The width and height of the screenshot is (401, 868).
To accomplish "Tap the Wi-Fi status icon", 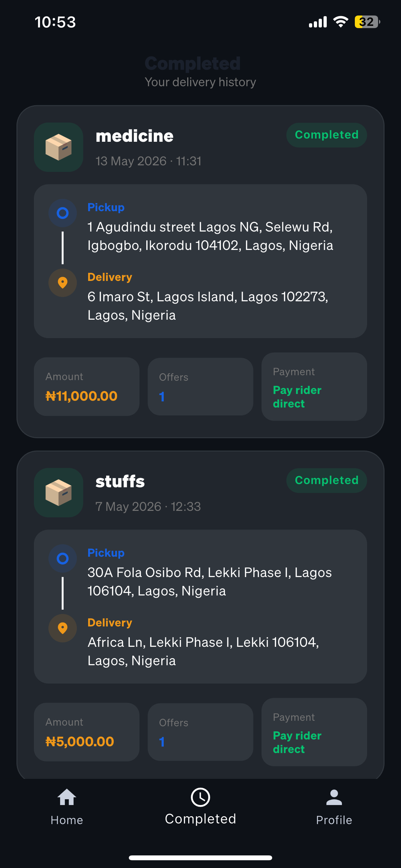I will click(x=340, y=22).
